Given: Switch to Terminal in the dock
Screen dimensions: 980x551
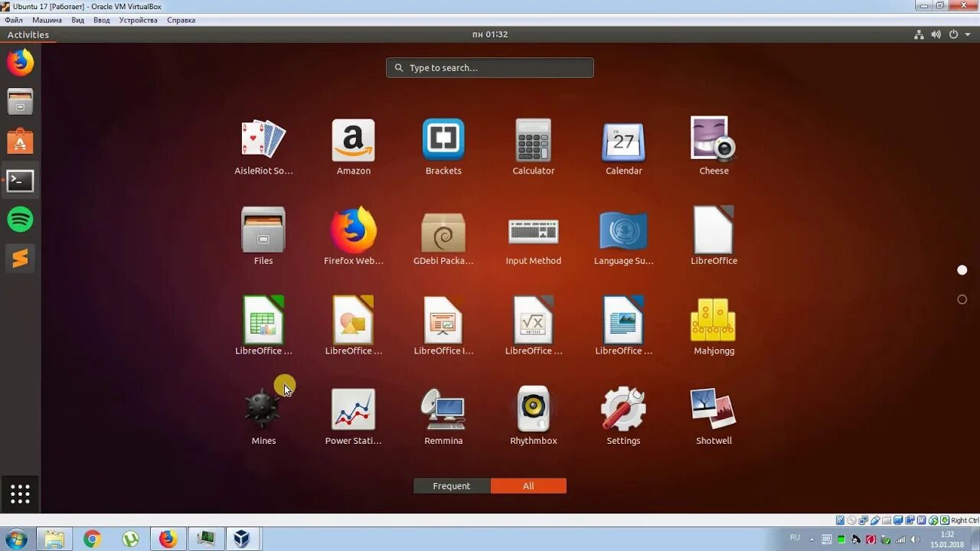Looking at the screenshot, I should [x=21, y=181].
